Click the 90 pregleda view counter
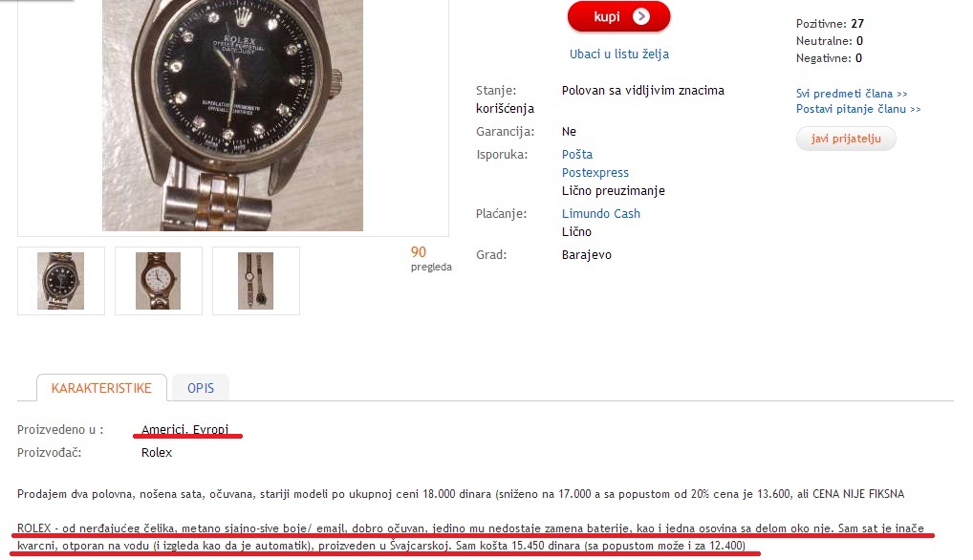The height and width of the screenshot is (560, 973). click(x=431, y=259)
